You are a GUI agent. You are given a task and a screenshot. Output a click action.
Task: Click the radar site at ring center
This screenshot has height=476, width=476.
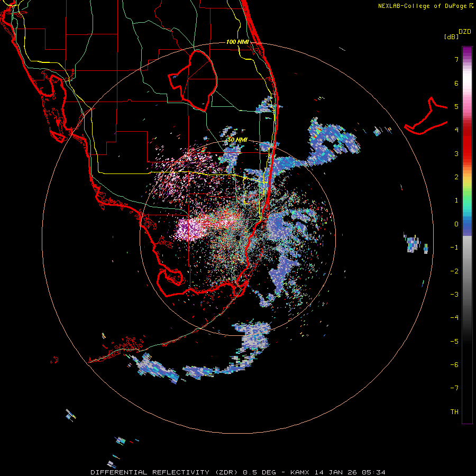(x=237, y=237)
